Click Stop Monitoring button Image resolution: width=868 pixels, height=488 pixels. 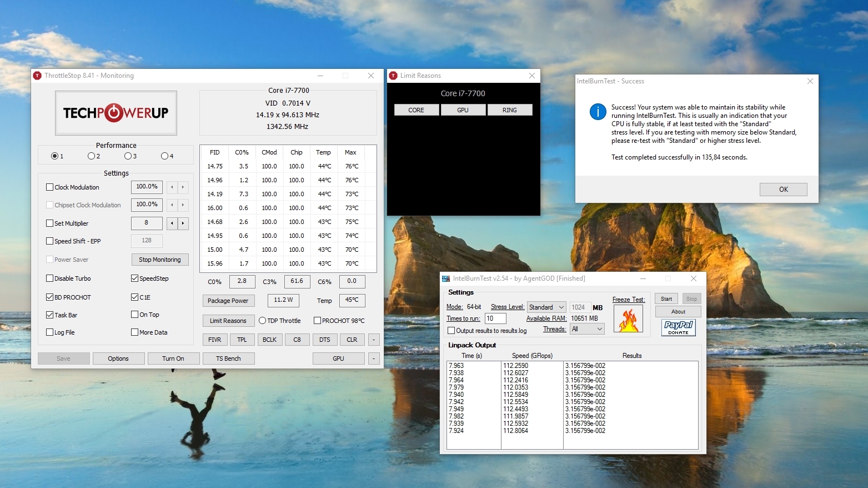160,260
